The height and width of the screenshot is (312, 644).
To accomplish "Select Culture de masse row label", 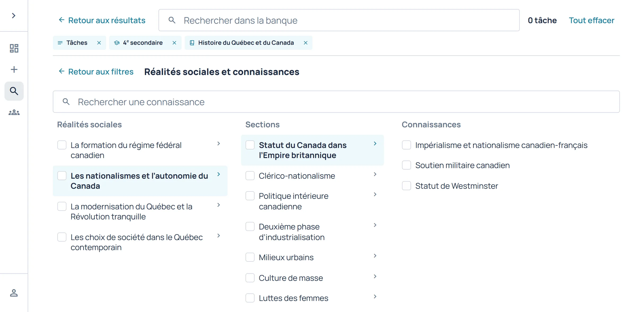I will point(291,278).
